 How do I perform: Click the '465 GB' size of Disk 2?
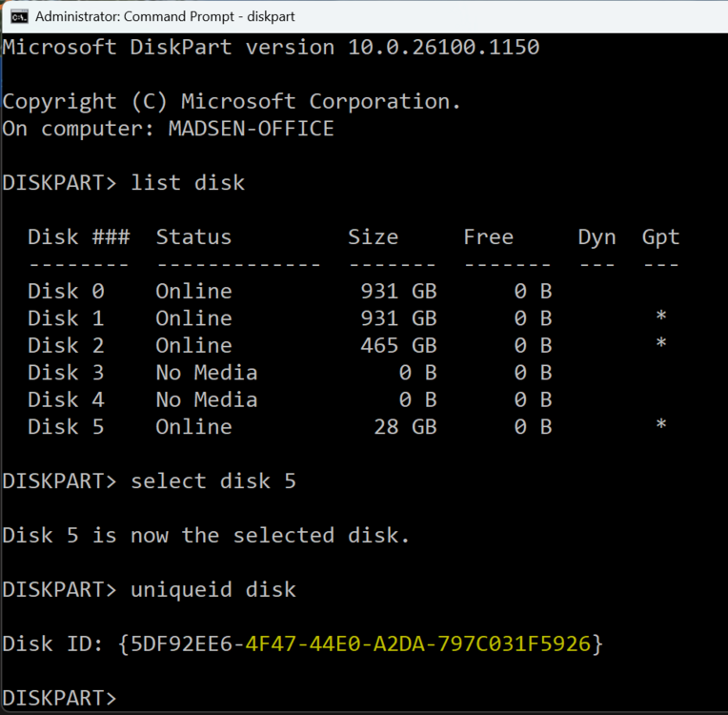click(399, 345)
